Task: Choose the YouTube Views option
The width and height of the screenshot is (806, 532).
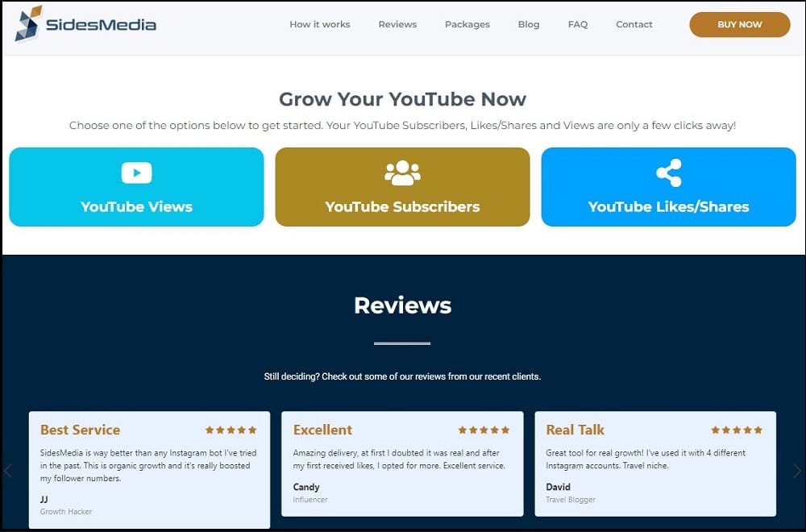Action: pos(136,186)
